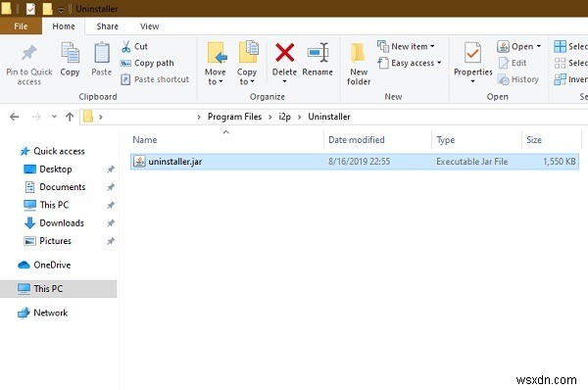The image size is (588, 390).
Task: Click the Pin to Quick access icon
Action: [x=28, y=53]
